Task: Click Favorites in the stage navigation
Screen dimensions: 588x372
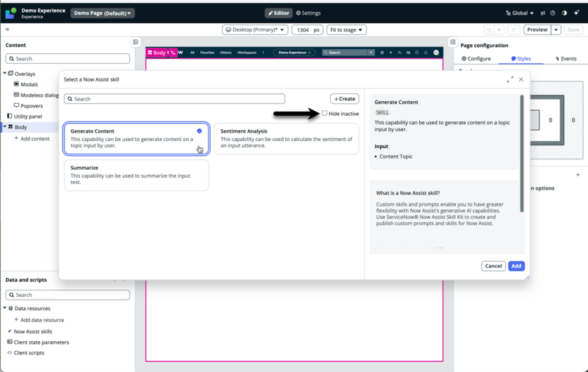Action: [x=207, y=53]
